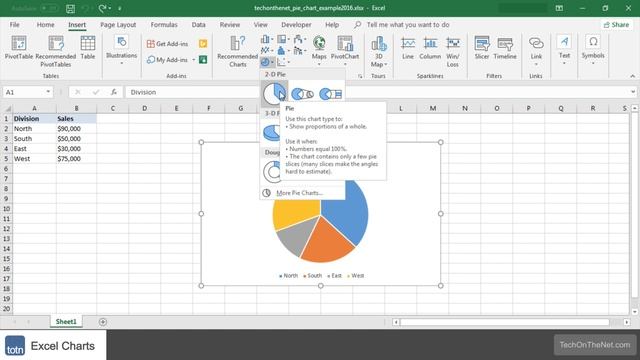The height and width of the screenshot is (360, 640).
Task: Click Get Add-ins
Action: pos(167,44)
